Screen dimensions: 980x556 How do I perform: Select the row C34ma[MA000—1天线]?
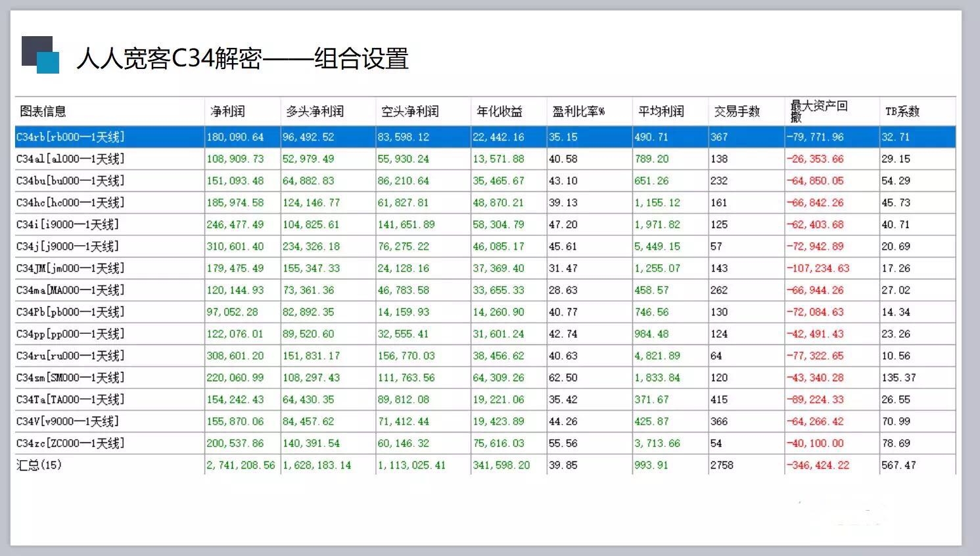click(x=485, y=290)
